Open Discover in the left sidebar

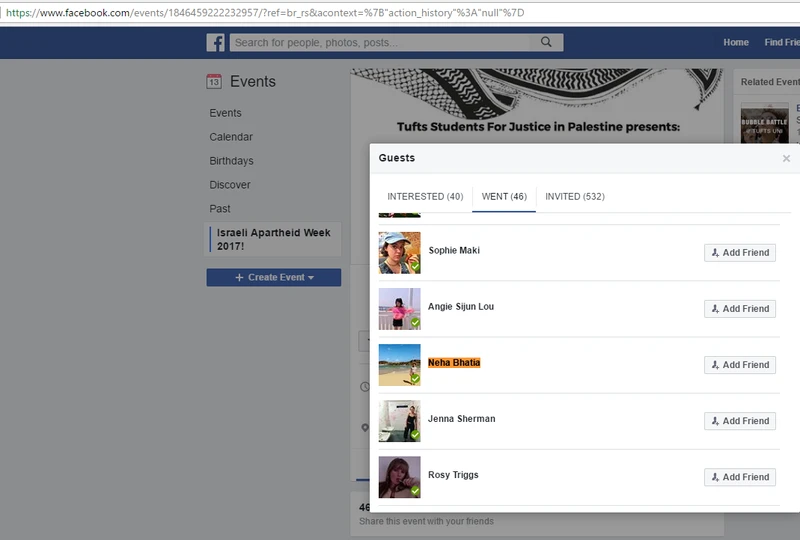230,185
